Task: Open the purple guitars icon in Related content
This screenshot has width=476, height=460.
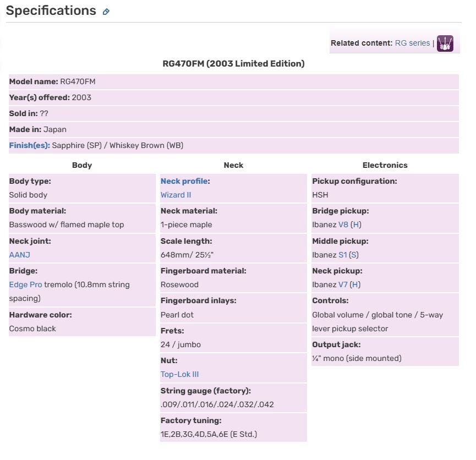Action: tap(445, 43)
